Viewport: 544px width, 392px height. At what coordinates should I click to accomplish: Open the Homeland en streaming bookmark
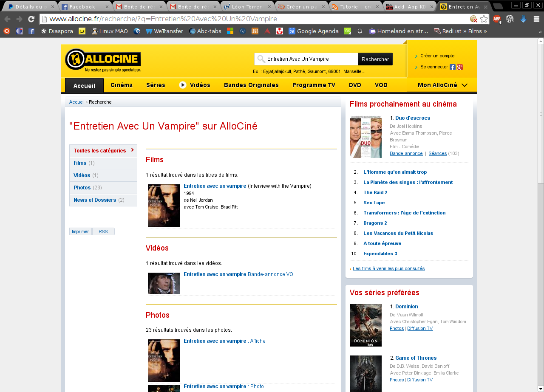point(399,31)
